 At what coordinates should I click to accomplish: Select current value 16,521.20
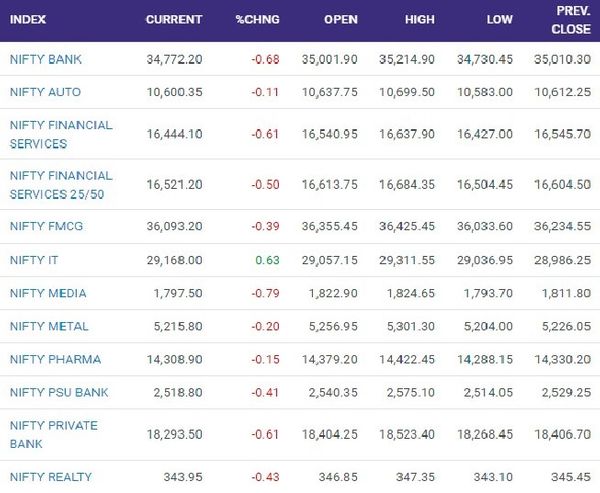[174, 185]
